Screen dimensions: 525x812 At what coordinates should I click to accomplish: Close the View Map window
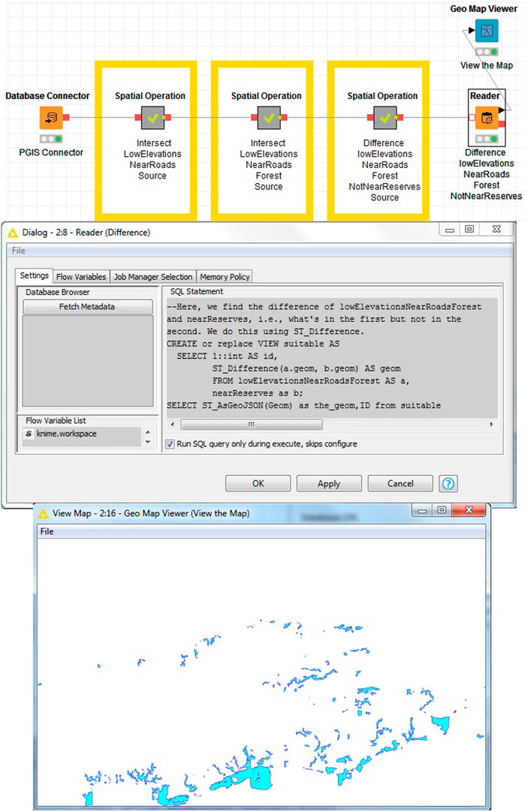click(x=469, y=510)
